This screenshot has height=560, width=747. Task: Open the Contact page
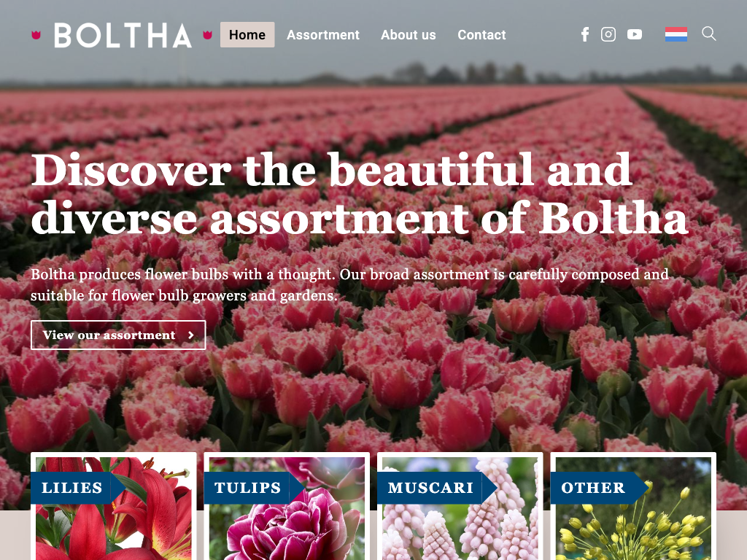coord(481,35)
